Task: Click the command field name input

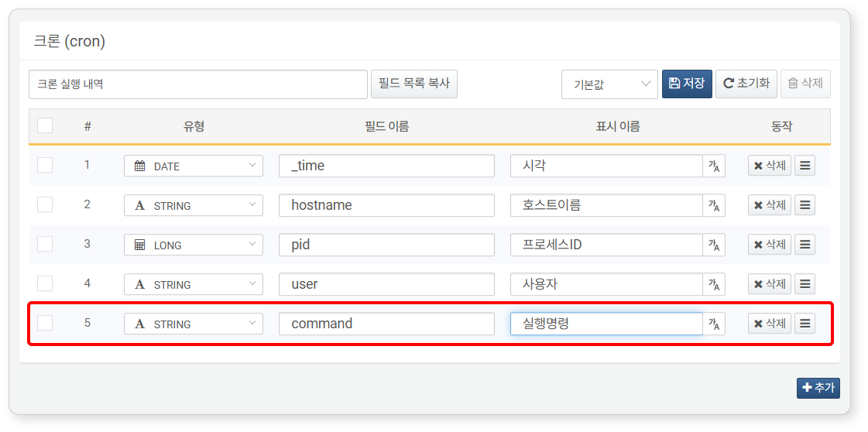Action: [x=386, y=324]
